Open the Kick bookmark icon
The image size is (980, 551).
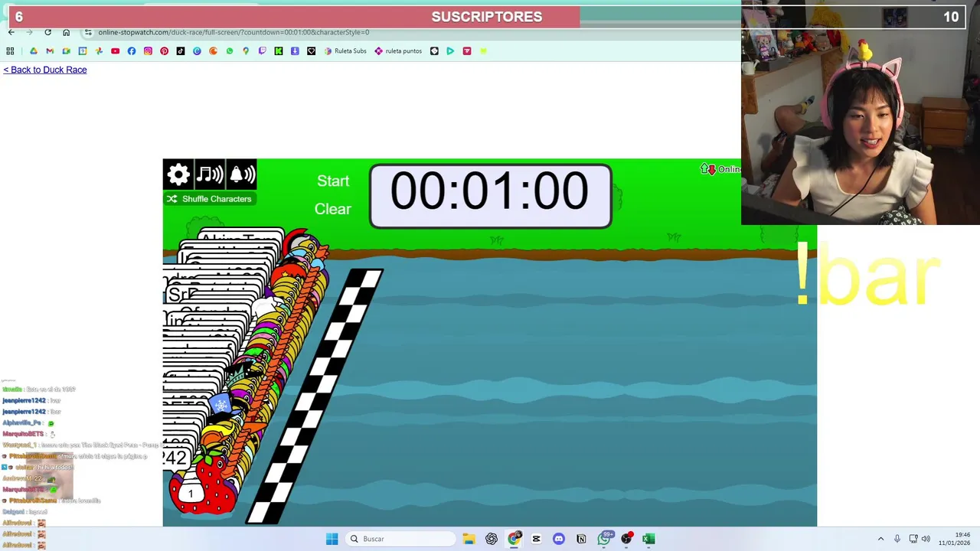point(279,51)
